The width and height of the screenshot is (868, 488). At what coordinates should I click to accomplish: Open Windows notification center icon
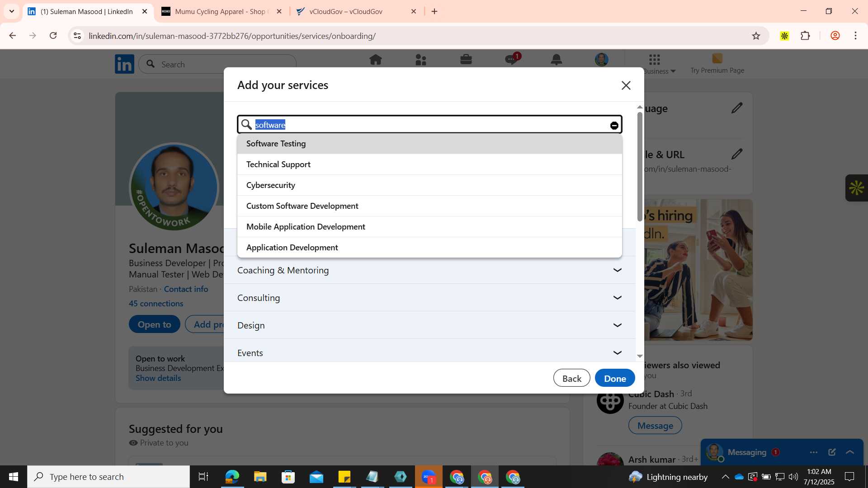pyautogui.click(x=849, y=477)
